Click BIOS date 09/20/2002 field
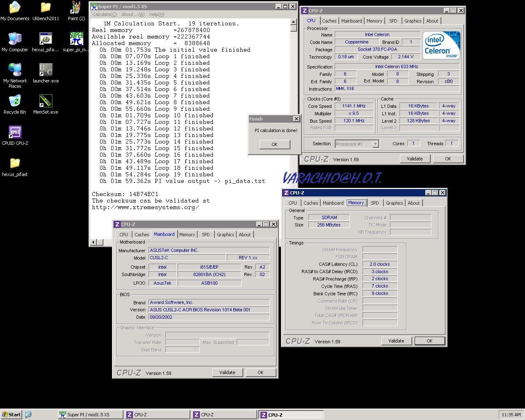Screen dimensions: 525x420 coord(209,317)
